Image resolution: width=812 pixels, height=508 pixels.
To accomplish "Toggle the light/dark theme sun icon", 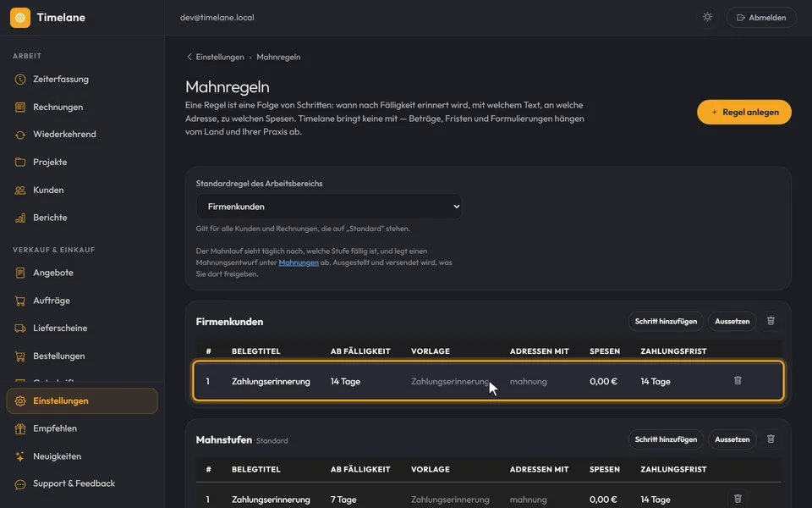I will point(707,17).
